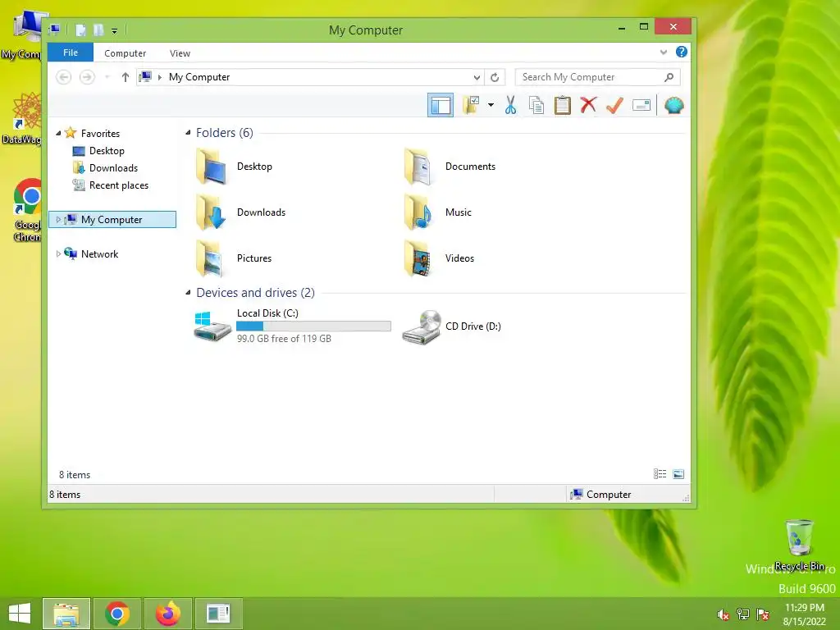Open the quick access toolbar dropdown
The image size is (840, 630).
pyautogui.click(x=114, y=30)
